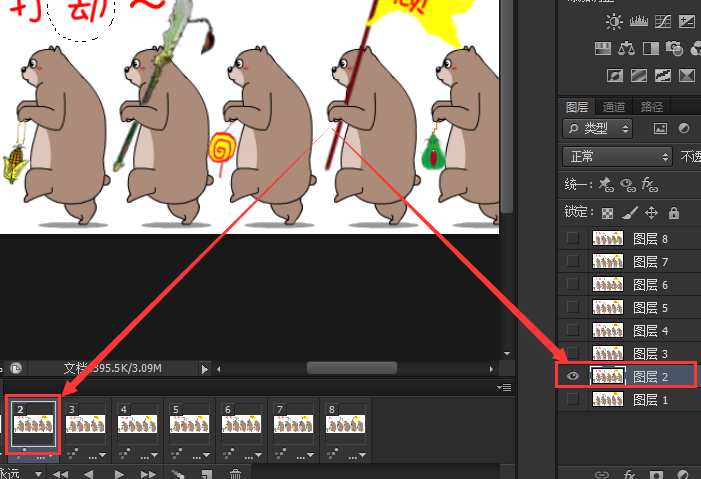The height and width of the screenshot is (479, 701).
Task: Open frame 4 delay time dropdown
Action: 149,456
